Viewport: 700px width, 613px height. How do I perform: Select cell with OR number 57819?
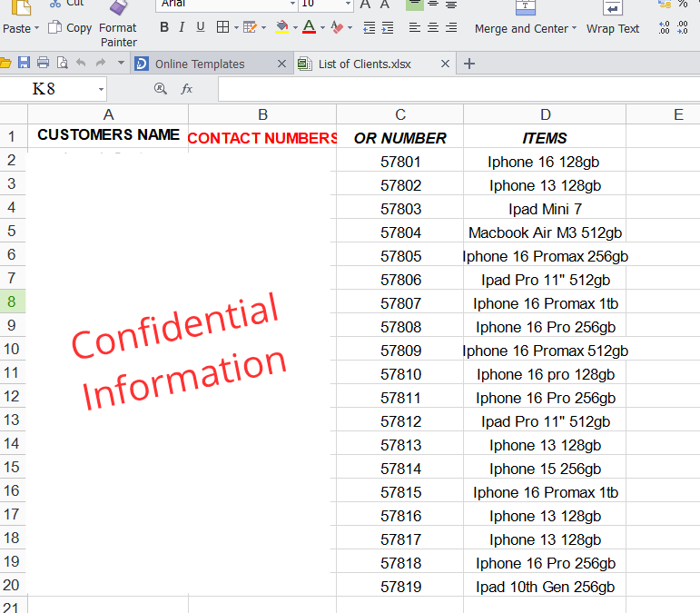click(400, 587)
